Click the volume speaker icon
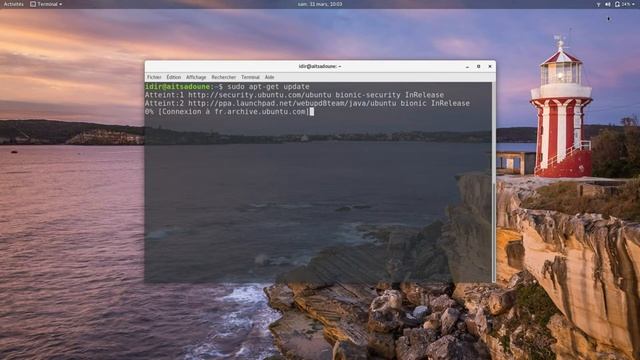The width and height of the screenshot is (640, 360). click(607, 4)
